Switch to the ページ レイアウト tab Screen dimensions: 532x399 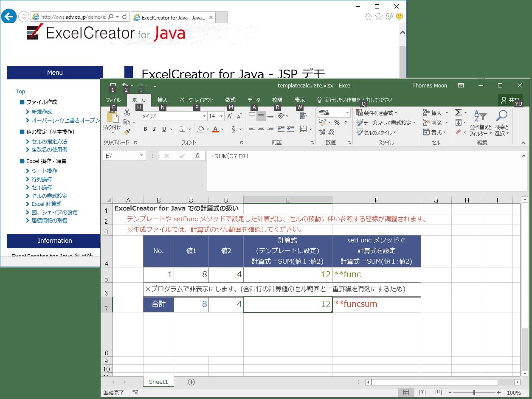click(x=196, y=100)
